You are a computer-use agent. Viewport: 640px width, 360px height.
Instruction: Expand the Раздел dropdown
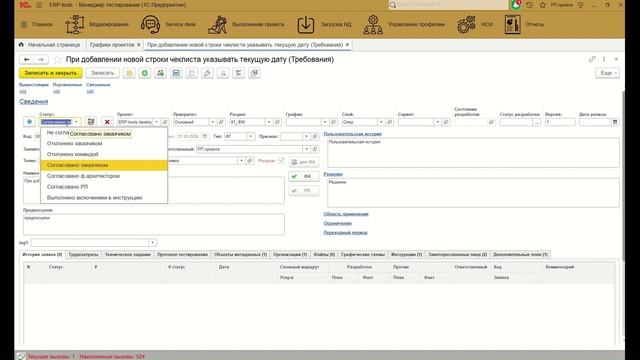269,122
